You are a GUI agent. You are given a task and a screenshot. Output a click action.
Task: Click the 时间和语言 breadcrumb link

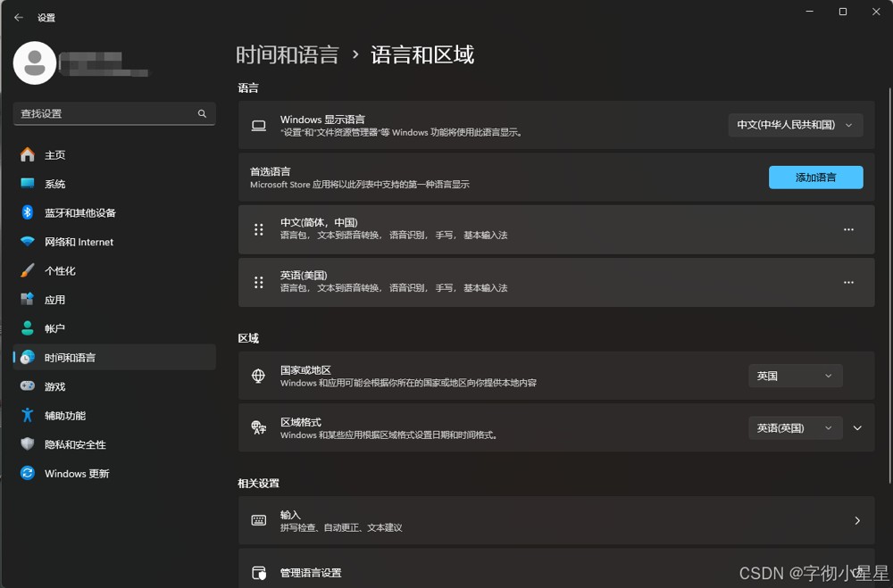tap(288, 55)
